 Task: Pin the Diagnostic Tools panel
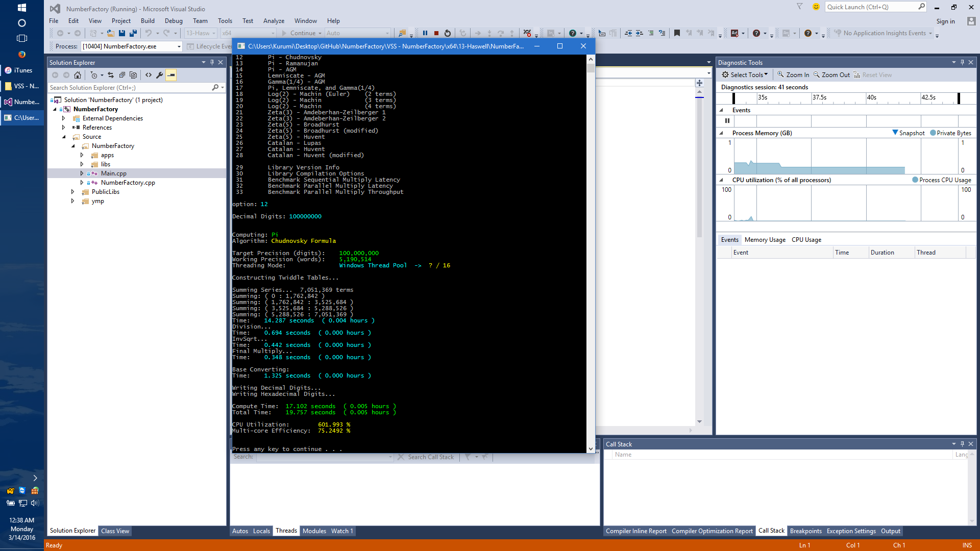click(963, 62)
